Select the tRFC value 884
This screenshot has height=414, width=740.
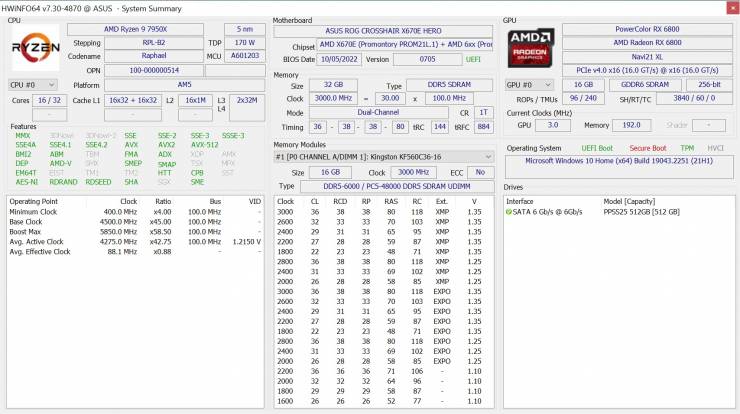[484, 127]
